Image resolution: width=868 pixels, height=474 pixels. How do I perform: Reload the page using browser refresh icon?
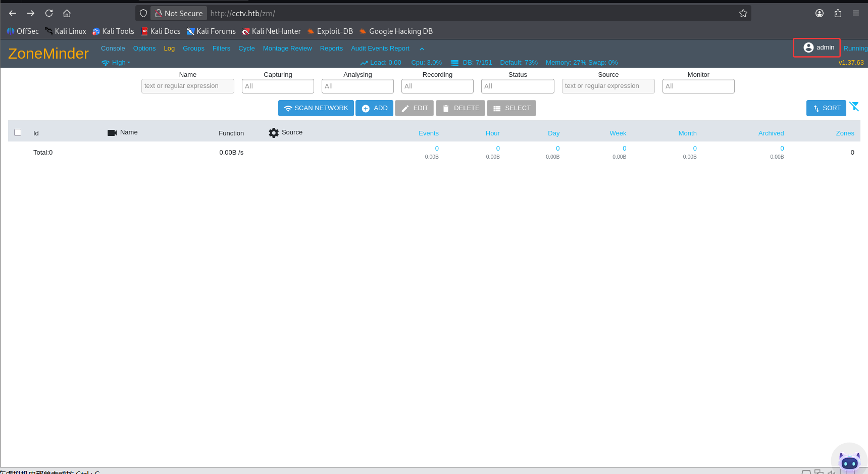[49, 14]
